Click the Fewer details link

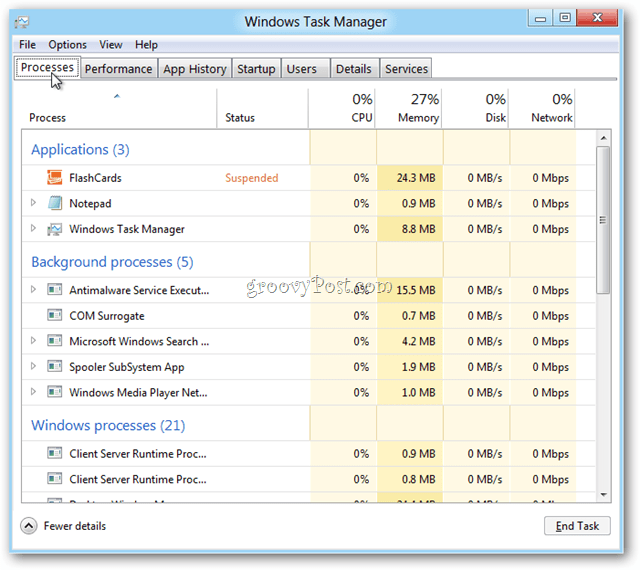(x=75, y=526)
